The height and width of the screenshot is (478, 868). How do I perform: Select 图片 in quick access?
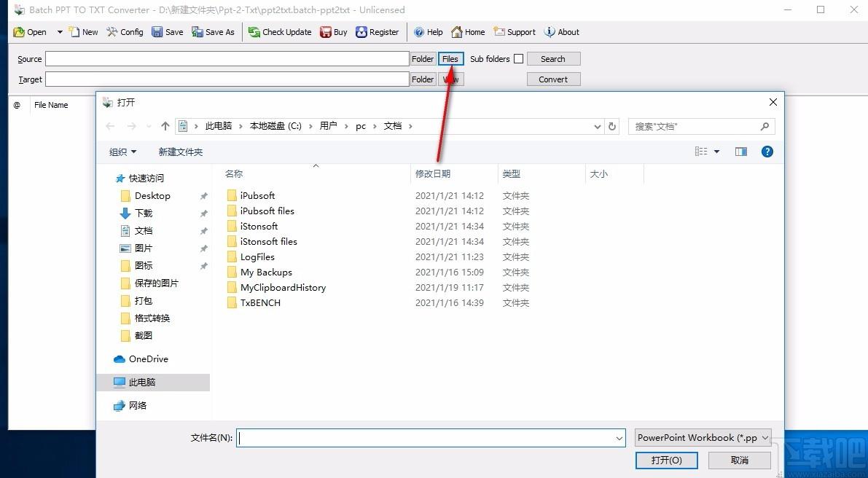pyautogui.click(x=144, y=248)
